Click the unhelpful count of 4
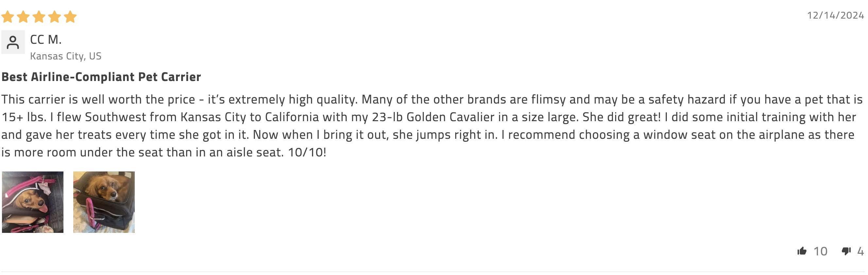Viewport: 868px width, 275px height. tap(860, 251)
